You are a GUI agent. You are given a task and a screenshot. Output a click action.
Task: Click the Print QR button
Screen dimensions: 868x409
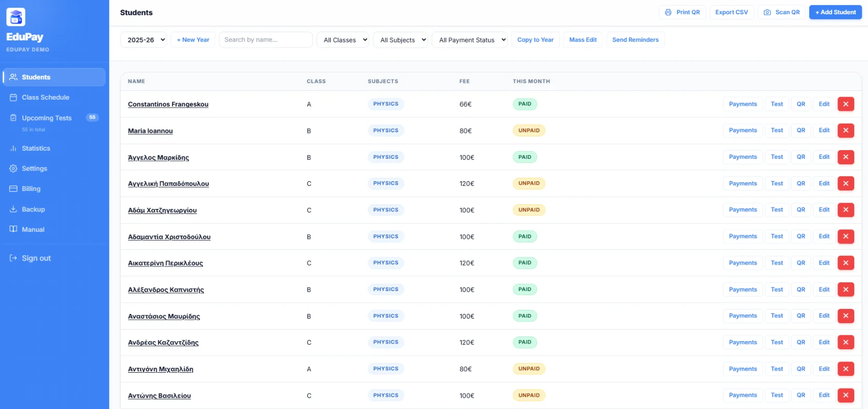[682, 12]
